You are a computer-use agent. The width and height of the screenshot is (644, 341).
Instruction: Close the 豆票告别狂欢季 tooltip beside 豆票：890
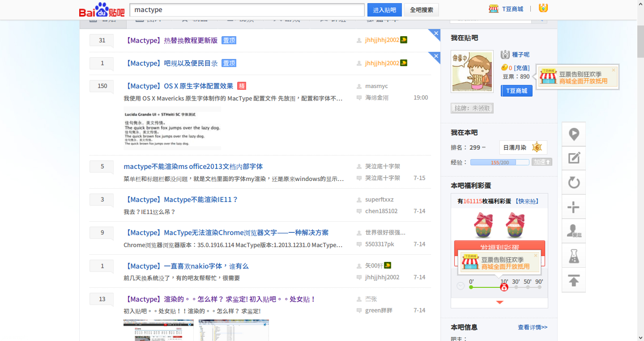point(613,70)
